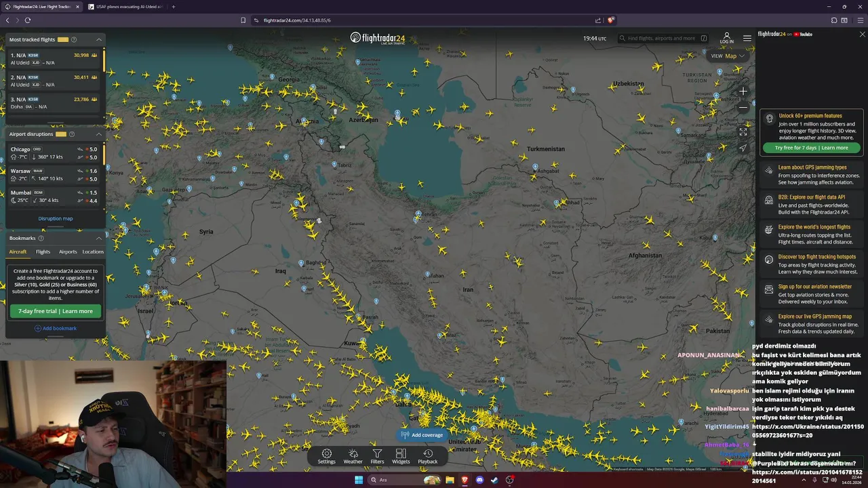Image resolution: width=868 pixels, height=488 pixels.
Task: Open the Weather overlay menu
Action: click(353, 456)
